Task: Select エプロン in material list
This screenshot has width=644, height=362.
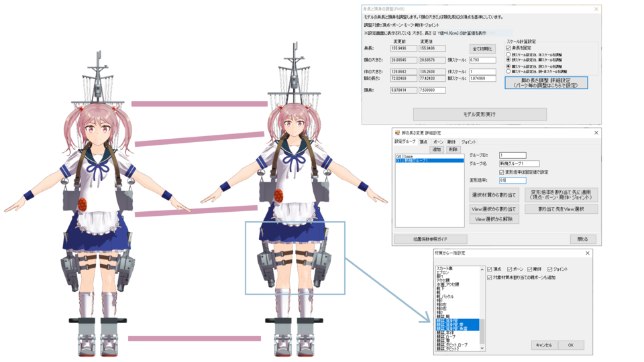Action: click(458, 273)
